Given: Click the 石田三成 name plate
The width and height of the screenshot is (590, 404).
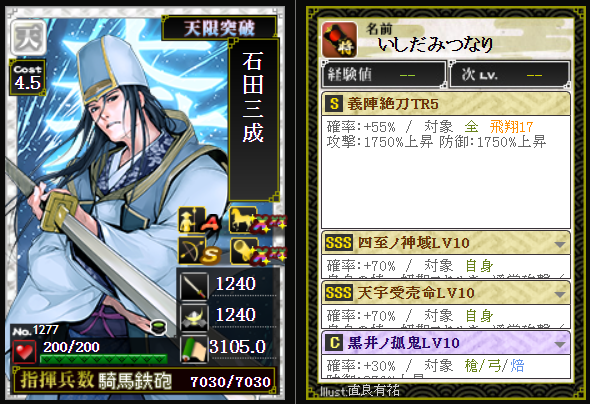Looking at the screenshot, I should point(254,120).
